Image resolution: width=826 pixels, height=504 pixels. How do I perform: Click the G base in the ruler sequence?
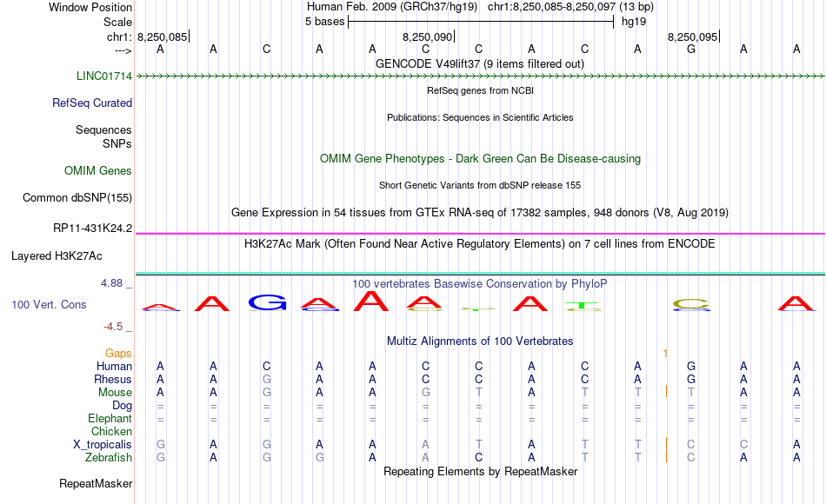pos(691,49)
